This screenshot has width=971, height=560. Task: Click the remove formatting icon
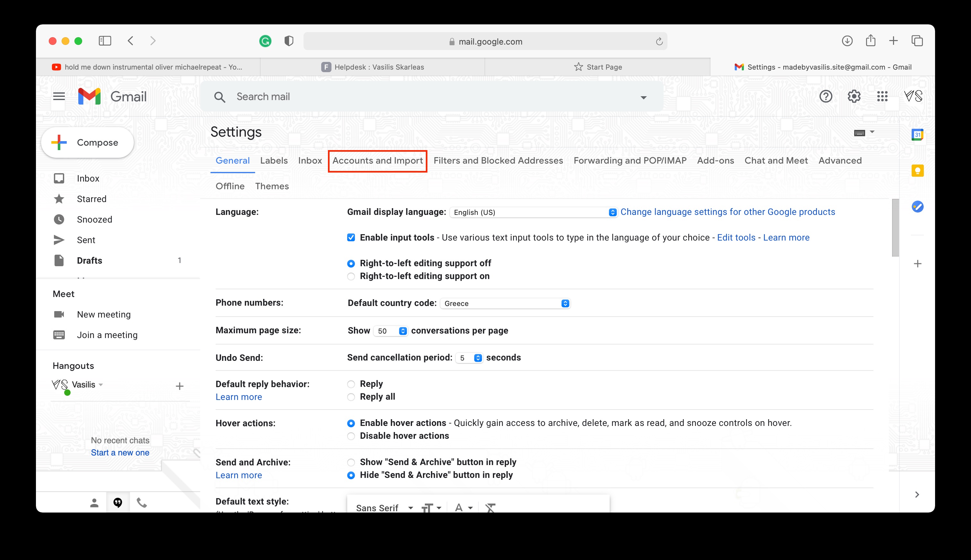point(490,508)
